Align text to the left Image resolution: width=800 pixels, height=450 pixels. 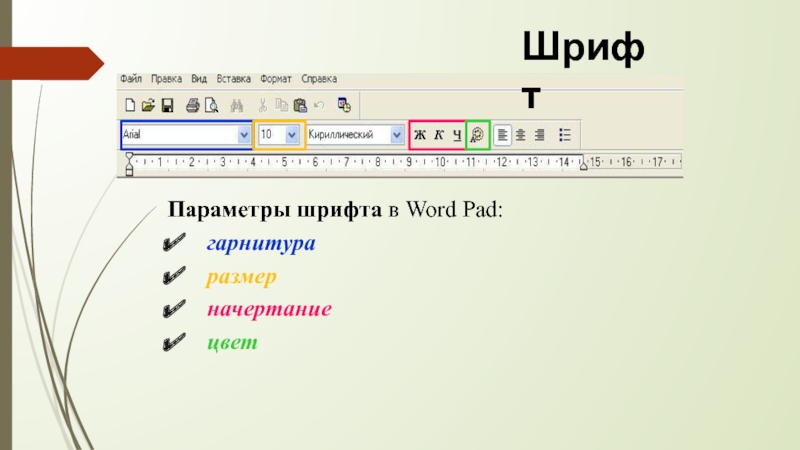[x=503, y=134]
